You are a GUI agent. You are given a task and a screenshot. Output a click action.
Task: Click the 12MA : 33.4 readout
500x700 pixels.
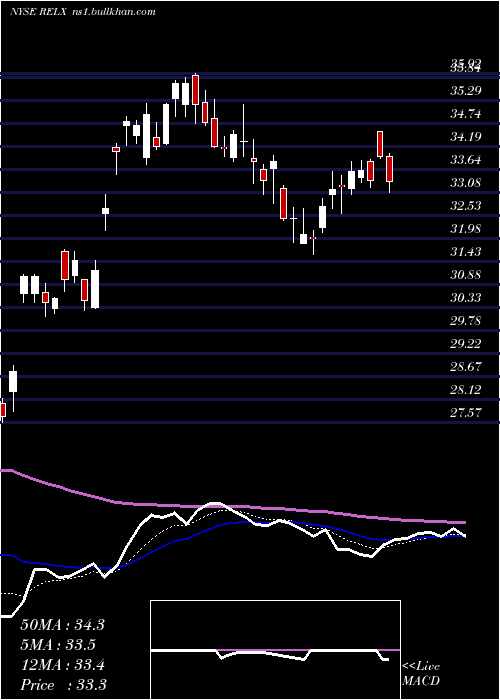62,665
